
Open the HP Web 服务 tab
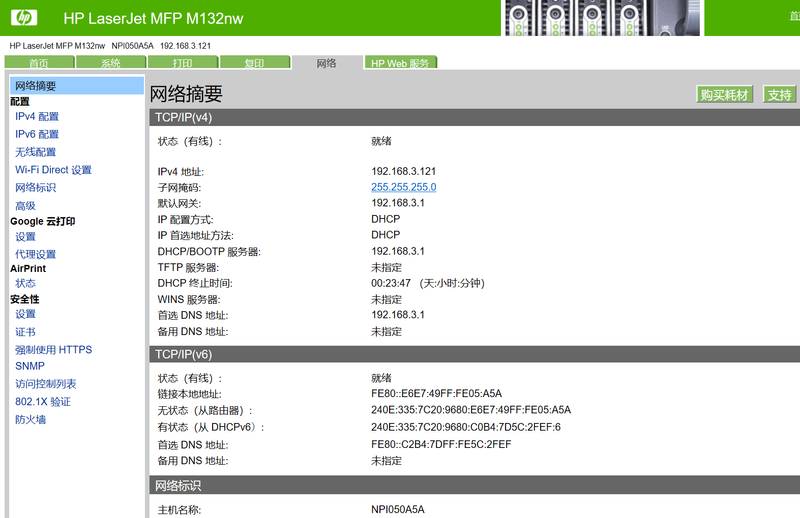tap(399, 63)
